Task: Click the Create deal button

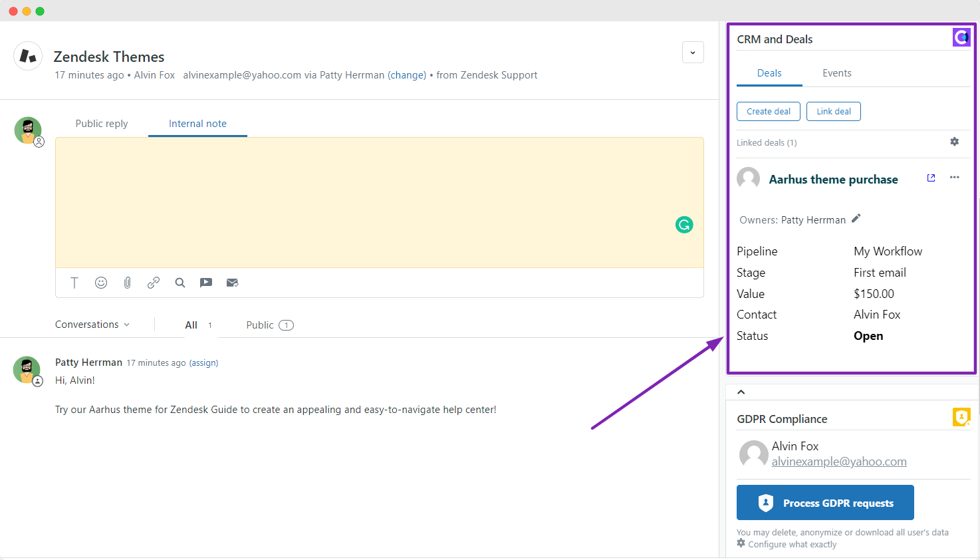Action: tap(769, 111)
